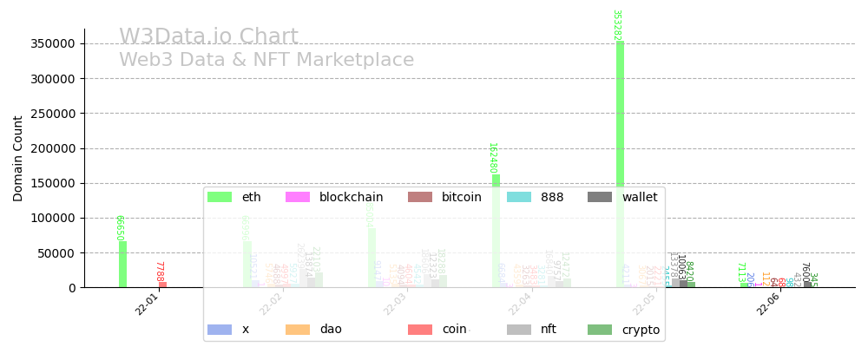Image resolution: width=868 pixels, height=347 pixels.
Task: Click the dark gray wallet legend swatch
Action: coord(600,197)
